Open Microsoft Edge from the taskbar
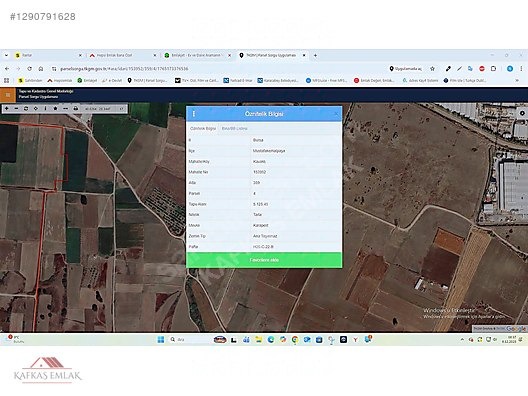This screenshot has width=528, height=396. (x=271, y=339)
